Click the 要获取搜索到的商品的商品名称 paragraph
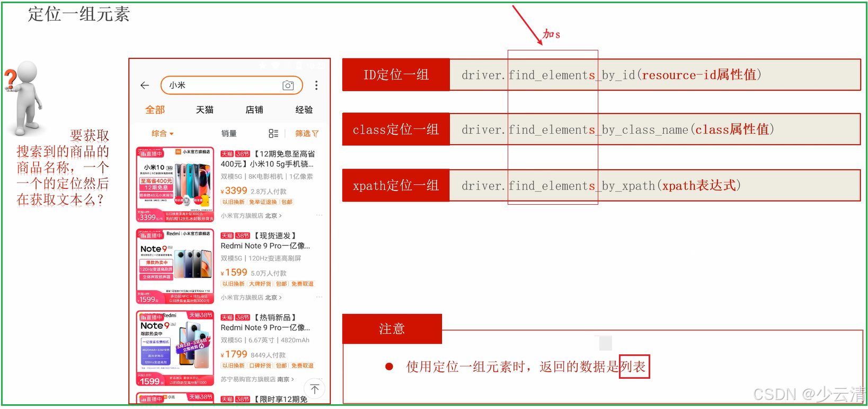This screenshot has height=409, width=868. click(63, 168)
